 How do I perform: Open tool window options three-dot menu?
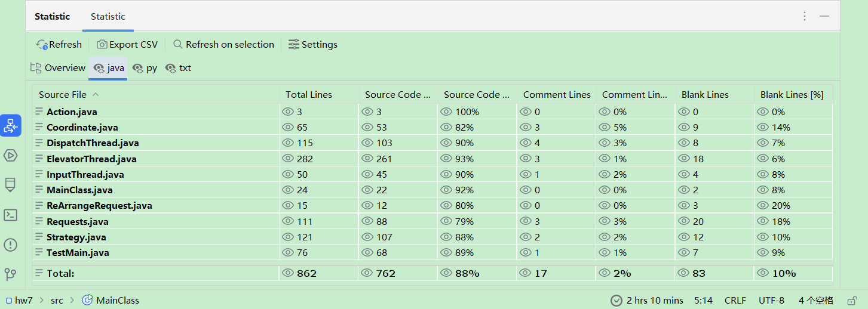pos(805,16)
